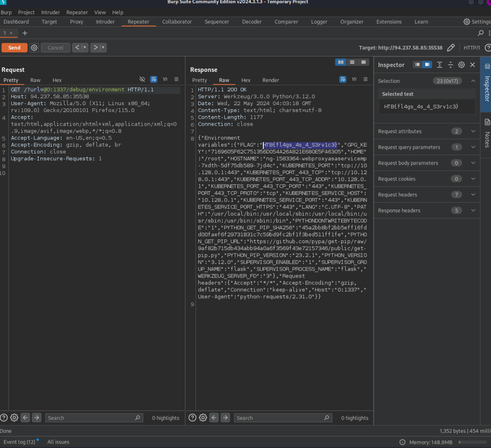Image resolution: width=491 pixels, height=448 pixels.
Task: Switch to the Collaborator tab
Action: [x=177, y=22]
